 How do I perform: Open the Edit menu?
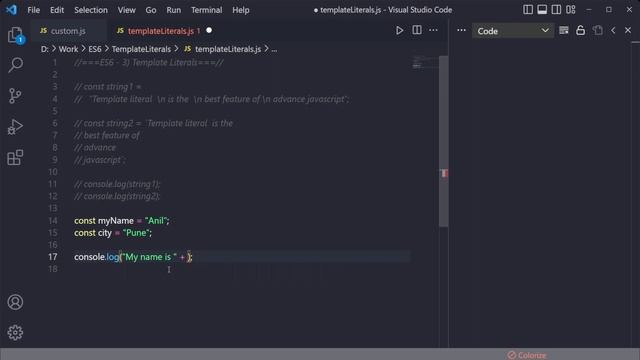pos(57,10)
